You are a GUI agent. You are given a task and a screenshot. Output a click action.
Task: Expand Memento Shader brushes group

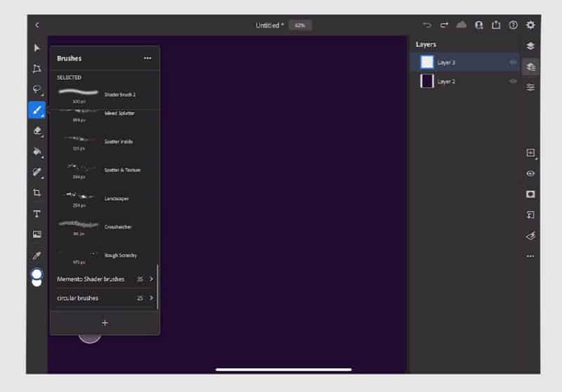tap(105, 279)
